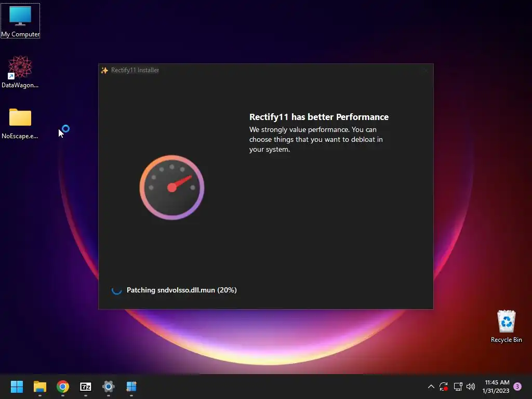This screenshot has width=532, height=399.
Task: Launch Google Chrome from taskbar
Action: click(x=63, y=387)
